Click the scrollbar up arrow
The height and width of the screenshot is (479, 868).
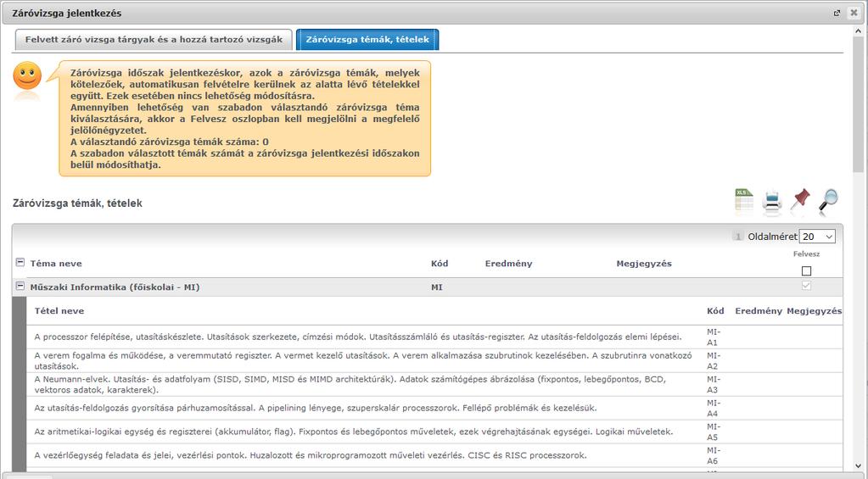coord(859,31)
